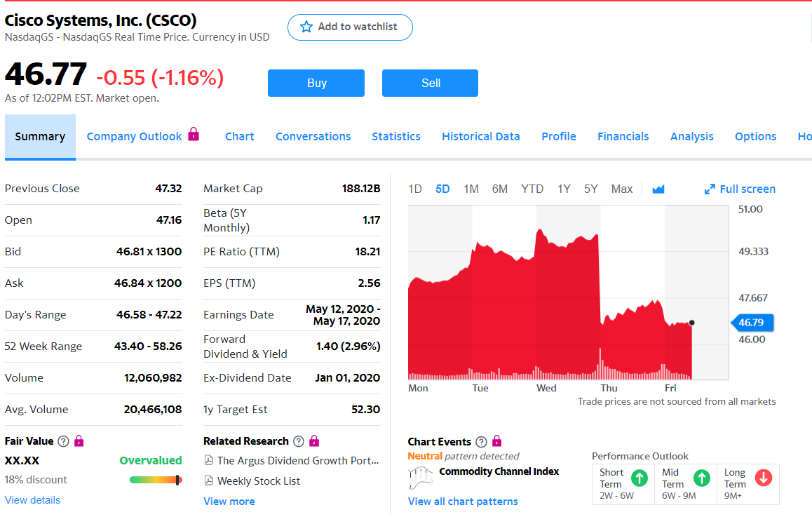
Task: Click the lock icon next to Chart Events
Action: click(x=496, y=441)
